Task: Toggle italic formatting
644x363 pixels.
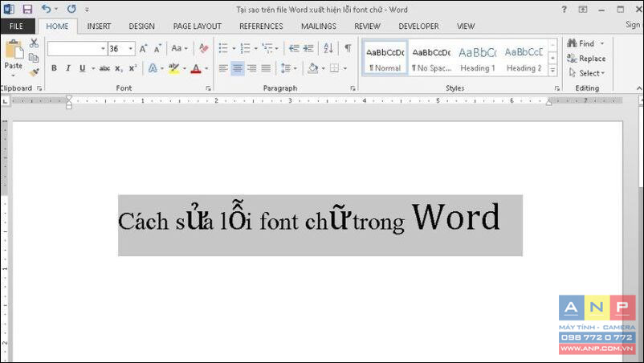Action: (68, 68)
